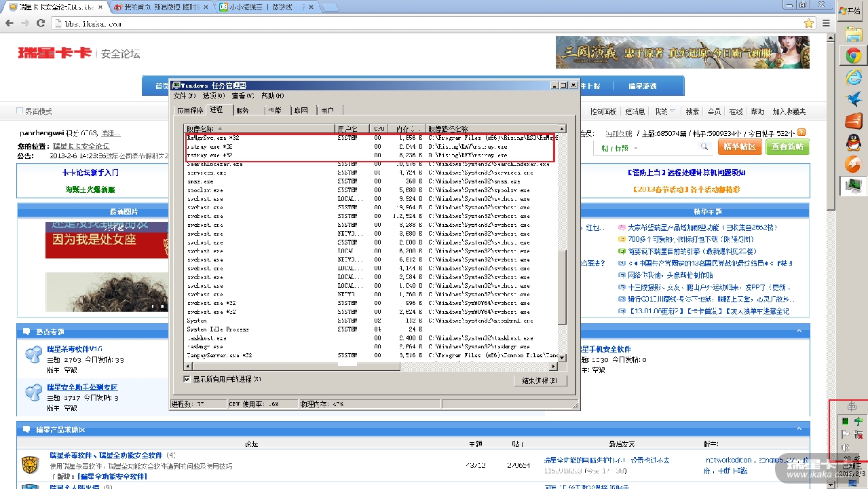Viewport: 868px width, 489px height.
Task: Open 卡卡论坛新手入门 link
Action: pos(90,173)
